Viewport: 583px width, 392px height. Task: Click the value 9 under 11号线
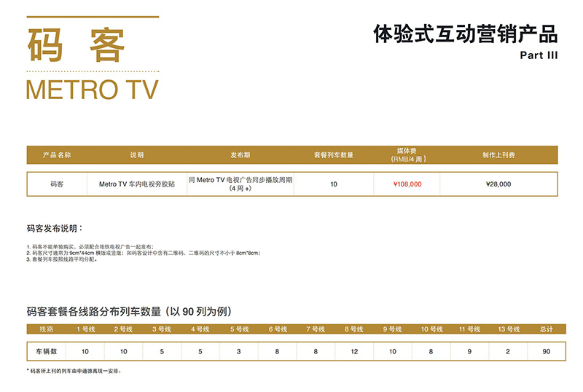[469, 351]
